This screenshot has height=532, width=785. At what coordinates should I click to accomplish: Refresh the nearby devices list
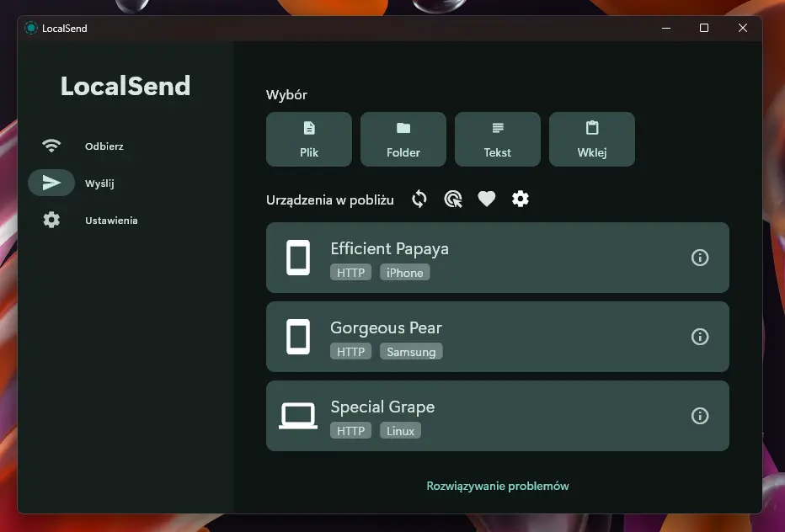point(419,199)
